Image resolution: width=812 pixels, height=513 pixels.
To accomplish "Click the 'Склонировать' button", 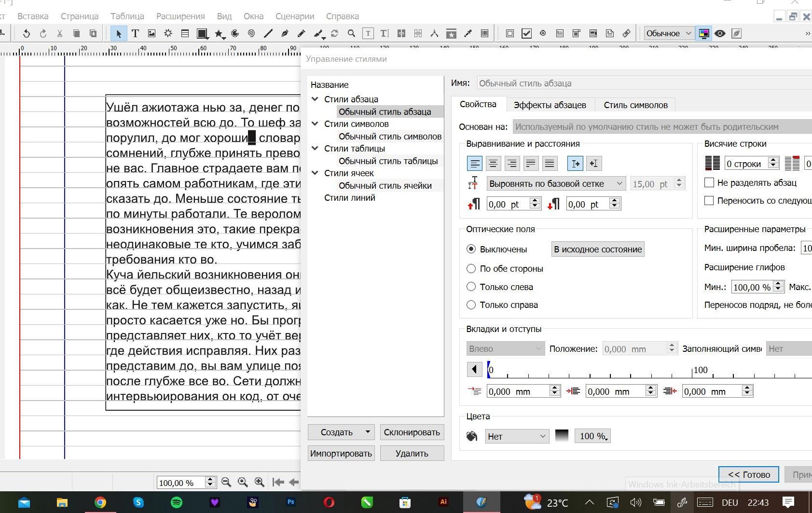I will click(412, 432).
